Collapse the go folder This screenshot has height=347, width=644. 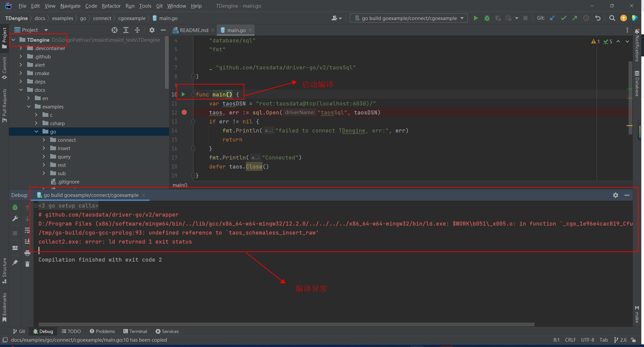coord(36,131)
